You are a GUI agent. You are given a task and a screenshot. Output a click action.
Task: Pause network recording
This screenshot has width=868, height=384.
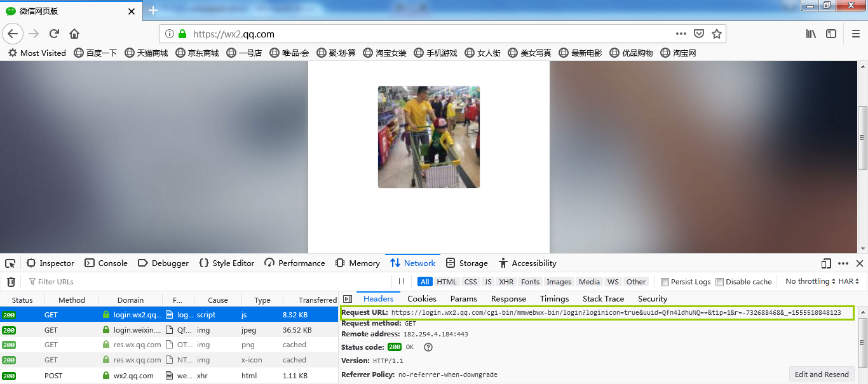tap(402, 282)
